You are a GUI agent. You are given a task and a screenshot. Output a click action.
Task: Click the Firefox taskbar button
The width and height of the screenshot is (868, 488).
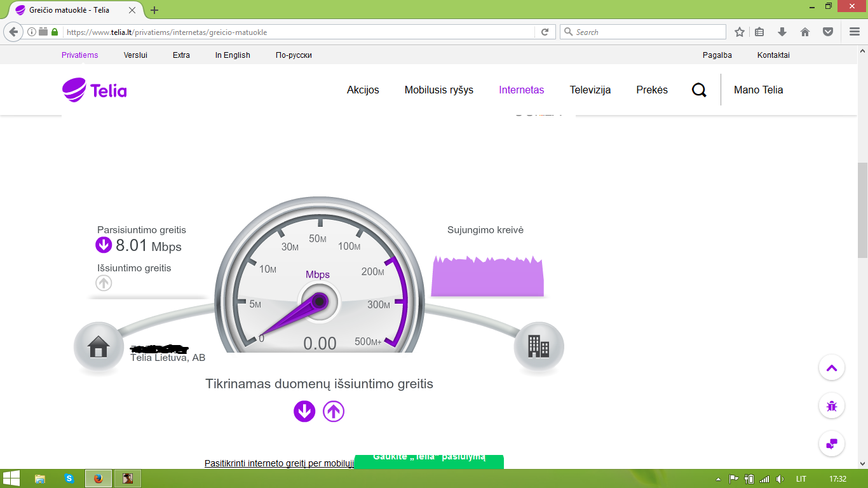[x=98, y=478]
